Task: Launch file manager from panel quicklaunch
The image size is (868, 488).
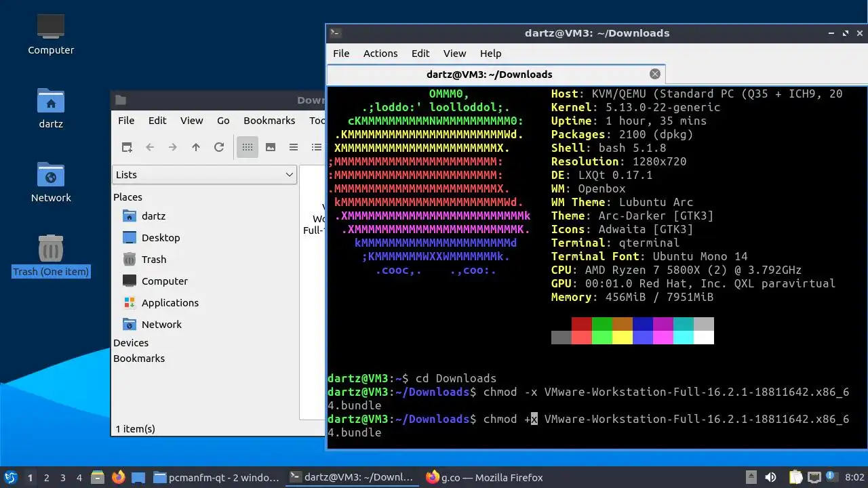Action: tap(98, 477)
